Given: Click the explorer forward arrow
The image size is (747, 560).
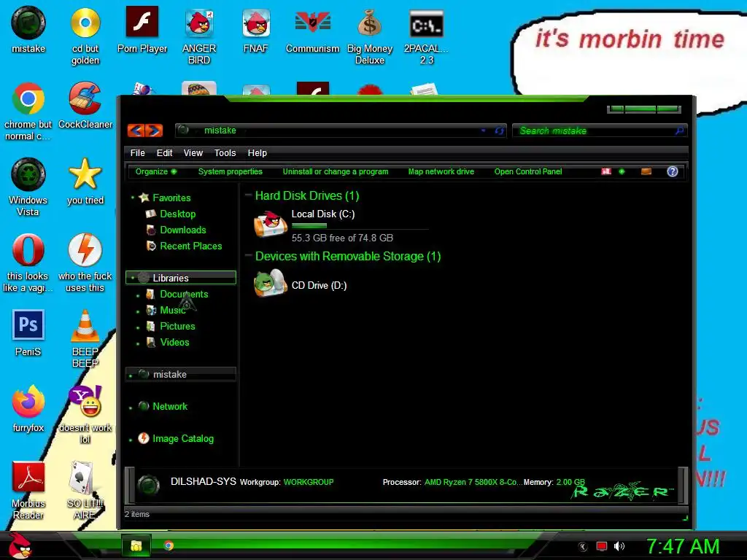Looking at the screenshot, I should (x=155, y=131).
